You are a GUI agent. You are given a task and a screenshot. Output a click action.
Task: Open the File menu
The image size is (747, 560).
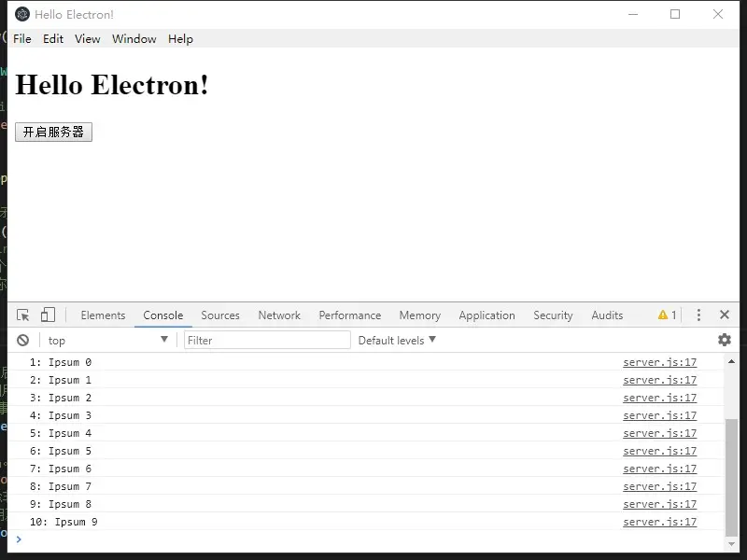point(22,38)
